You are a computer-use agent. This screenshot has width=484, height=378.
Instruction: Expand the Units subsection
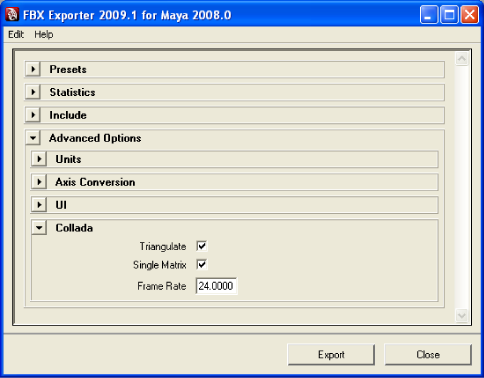(x=39, y=159)
